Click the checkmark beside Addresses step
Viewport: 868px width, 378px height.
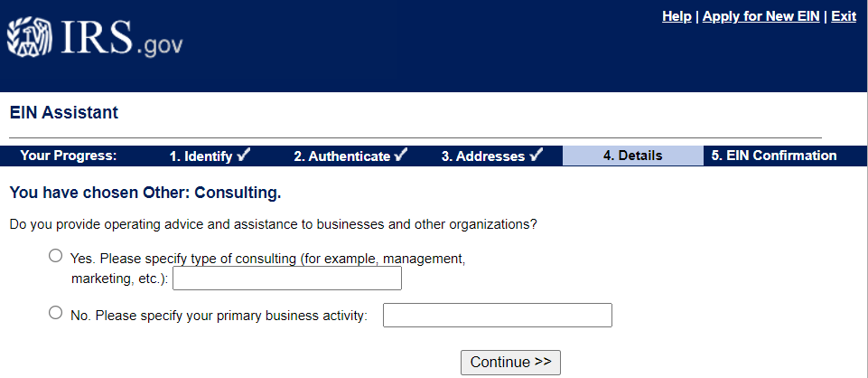pos(536,156)
